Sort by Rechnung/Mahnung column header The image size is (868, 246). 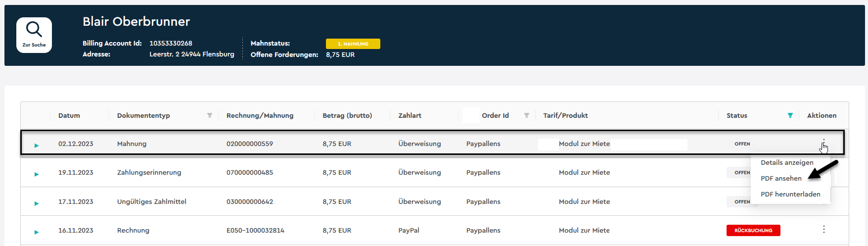pyautogui.click(x=260, y=115)
